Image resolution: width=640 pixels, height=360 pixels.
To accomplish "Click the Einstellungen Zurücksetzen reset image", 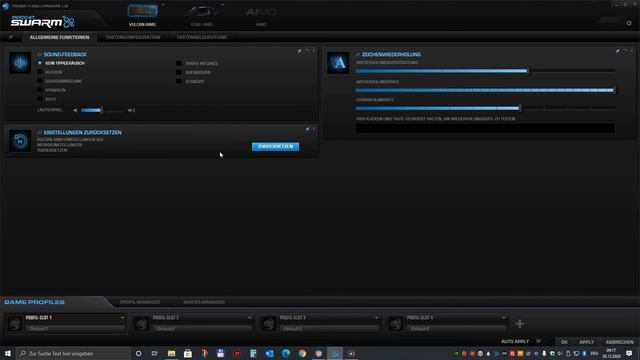I will point(20,141).
